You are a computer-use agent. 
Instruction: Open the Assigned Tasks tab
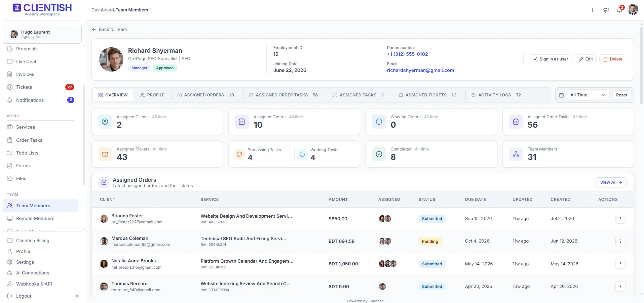click(x=358, y=95)
